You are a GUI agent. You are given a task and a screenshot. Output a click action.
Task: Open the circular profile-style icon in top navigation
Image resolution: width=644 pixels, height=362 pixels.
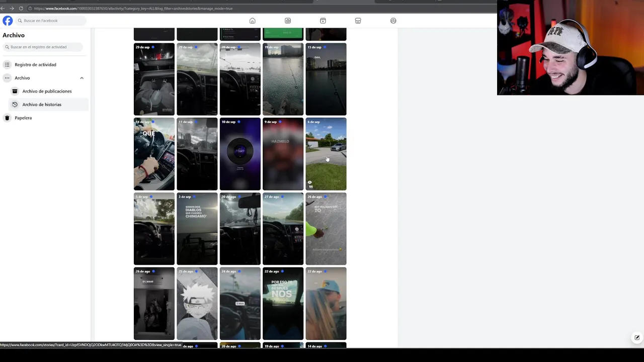pyautogui.click(x=393, y=21)
